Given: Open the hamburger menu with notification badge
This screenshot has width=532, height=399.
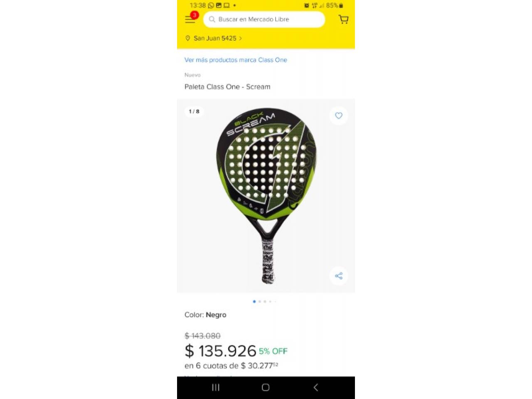Looking at the screenshot, I should point(191,18).
